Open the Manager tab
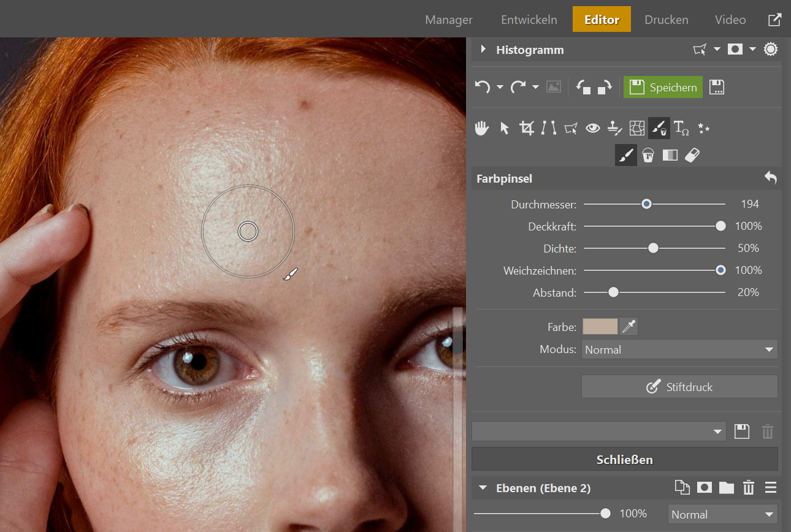The height and width of the screenshot is (532, 791). pyautogui.click(x=449, y=20)
